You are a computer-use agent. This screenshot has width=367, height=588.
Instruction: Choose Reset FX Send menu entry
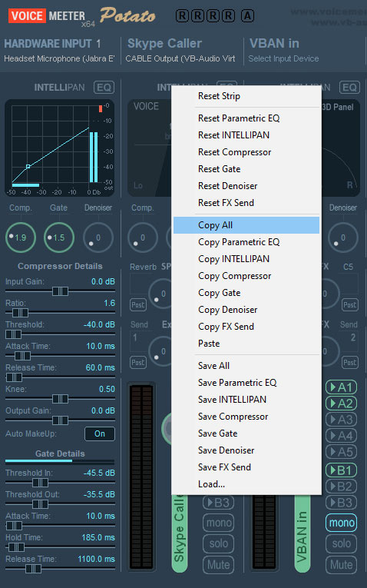[x=246, y=202]
